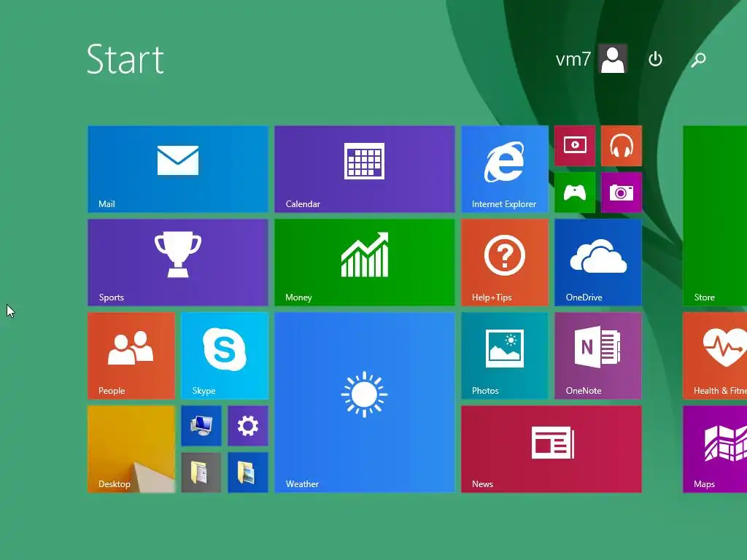The image size is (747, 560).
Task: Open the Health & Fitness tile
Action: point(715,356)
